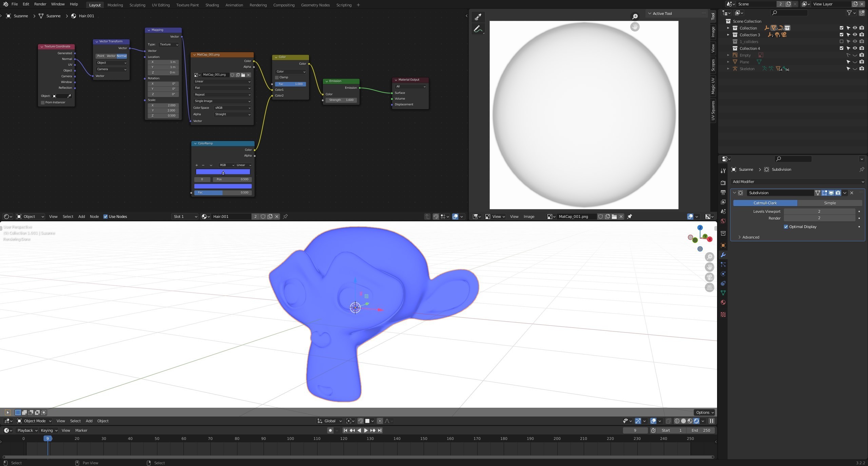The image size is (868, 466).
Task: Open the Color Space sRGB dropdown
Action: tap(232, 107)
